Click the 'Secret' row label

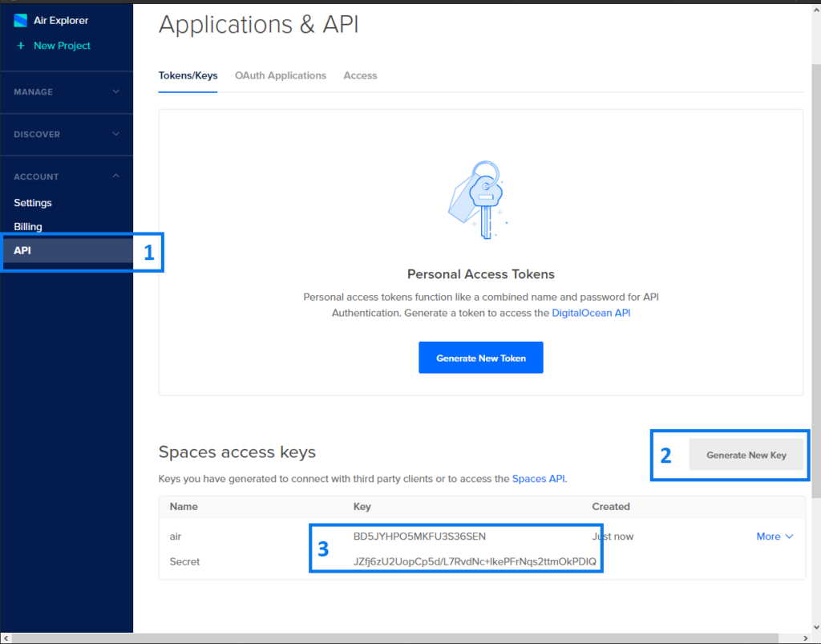click(185, 561)
